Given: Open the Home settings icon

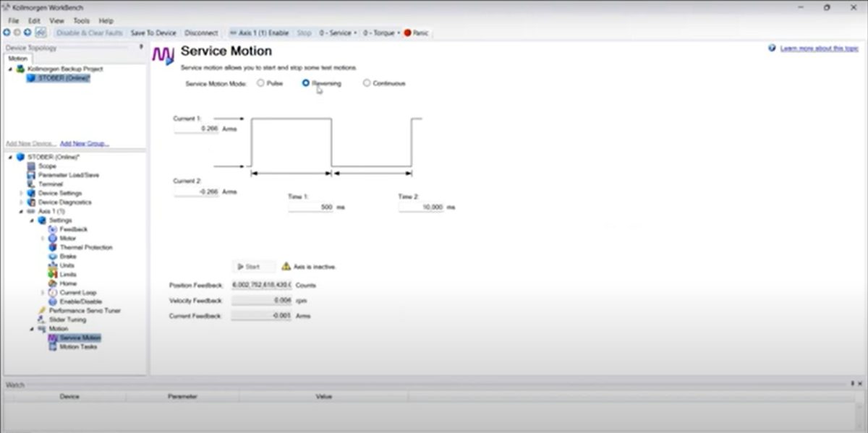Looking at the screenshot, I should tap(53, 283).
